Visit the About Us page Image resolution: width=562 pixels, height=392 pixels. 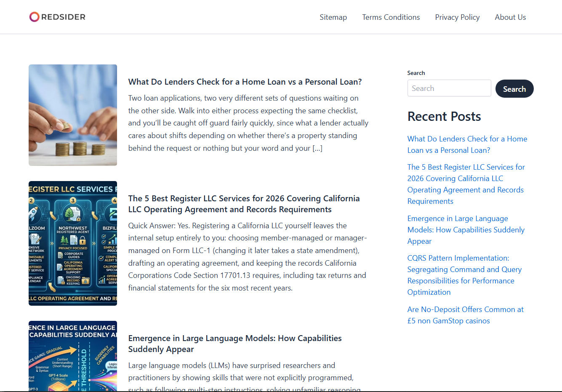[x=510, y=17]
